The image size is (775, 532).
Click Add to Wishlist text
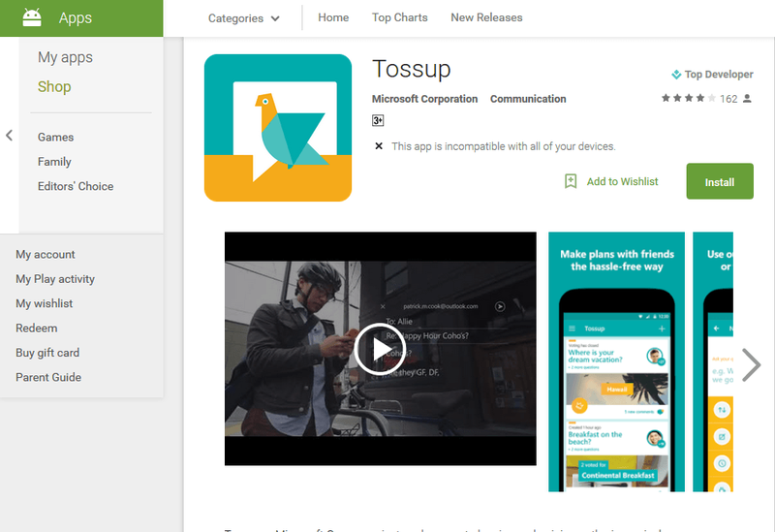(x=622, y=181)
